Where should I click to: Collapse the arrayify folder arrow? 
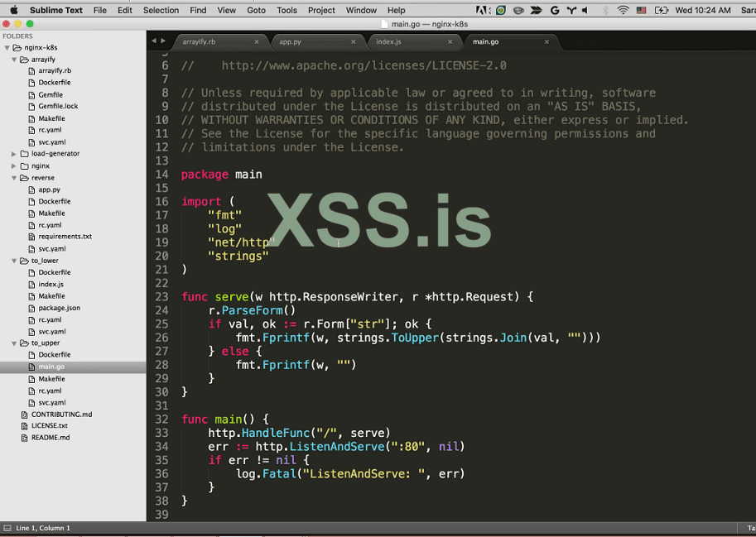[14, 60]
